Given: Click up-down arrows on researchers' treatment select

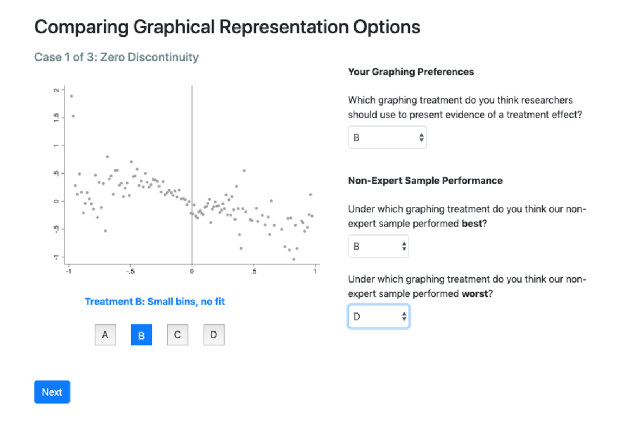Looking at the screenshot, I should coord(421,137).
